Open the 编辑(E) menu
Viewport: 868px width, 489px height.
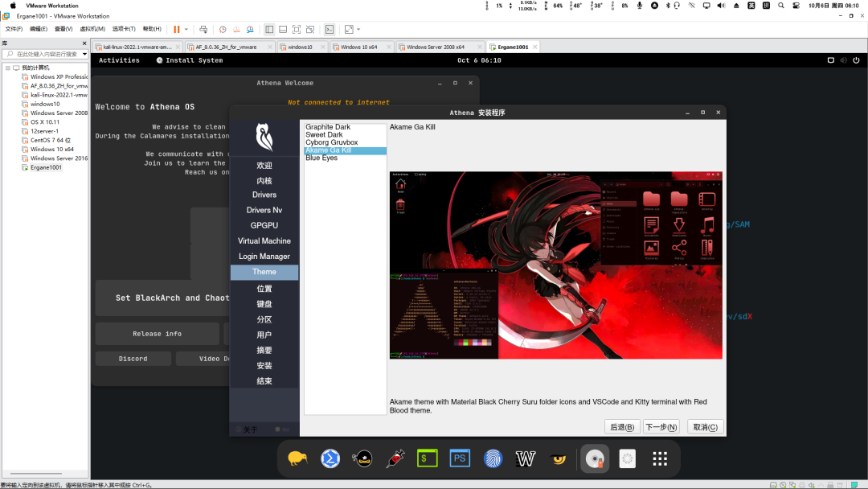pyautogui.click(x=39, y=29)
